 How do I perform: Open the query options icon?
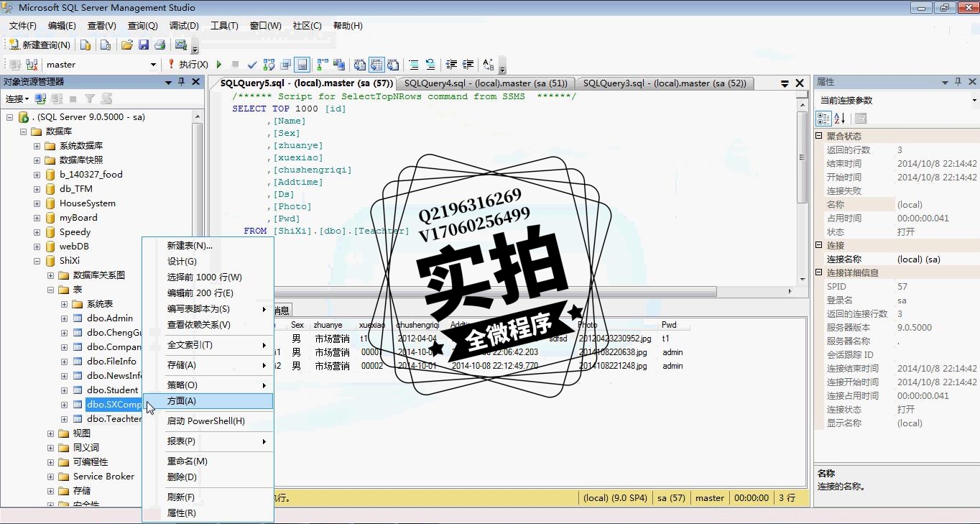pyautogui.click(x=286, y=65)
